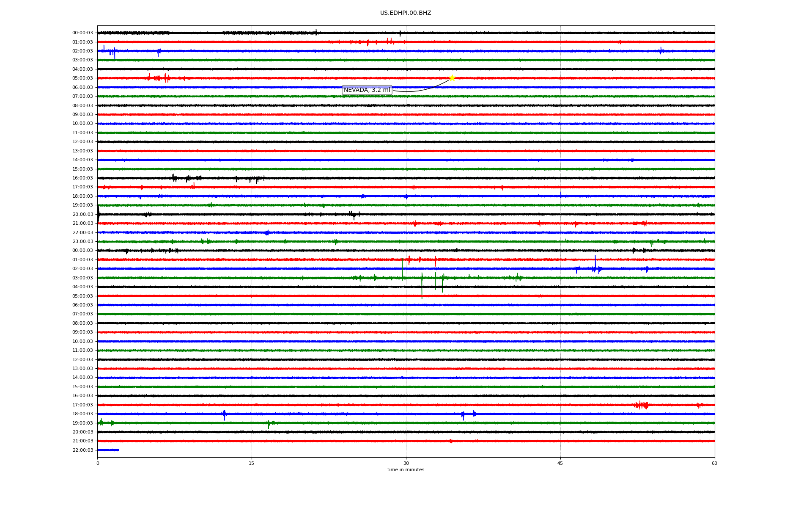Click the 'time in minutes' axis label
The image size is (812, 508).
(405, 470)
